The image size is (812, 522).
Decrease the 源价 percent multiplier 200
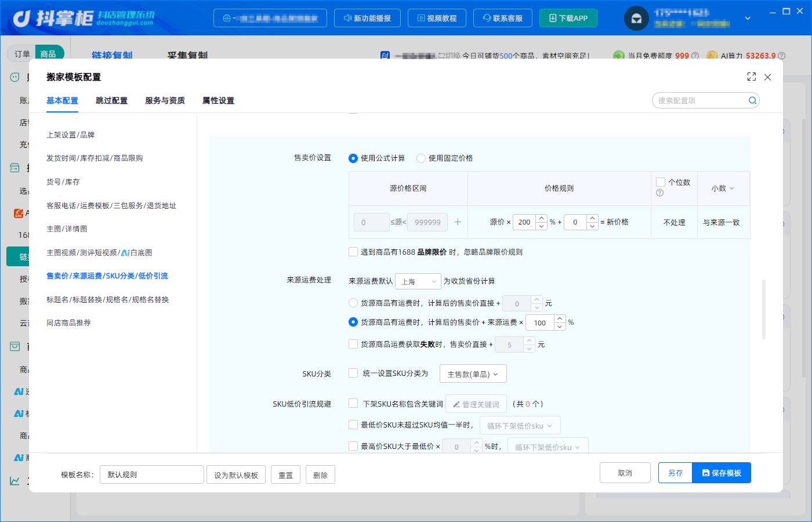(541, 226)
